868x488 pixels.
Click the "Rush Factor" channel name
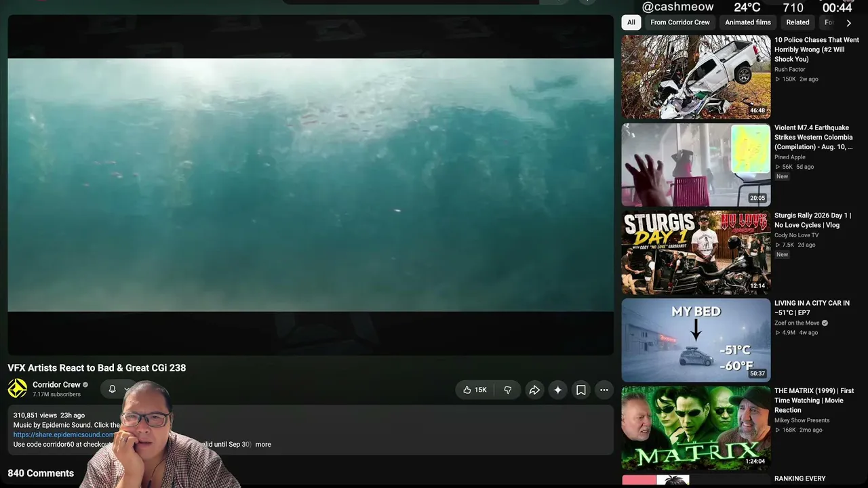(790, 69)
